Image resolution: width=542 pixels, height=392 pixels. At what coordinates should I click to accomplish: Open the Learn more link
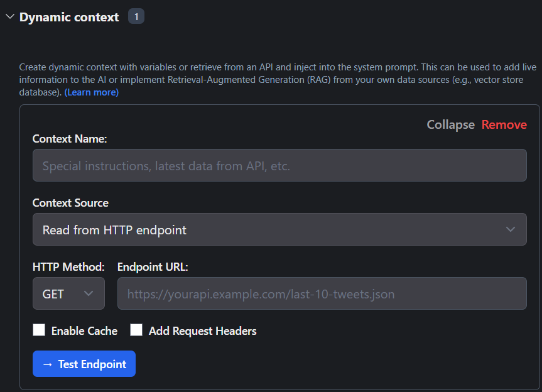pyautogui.click(x=91, y=92)
